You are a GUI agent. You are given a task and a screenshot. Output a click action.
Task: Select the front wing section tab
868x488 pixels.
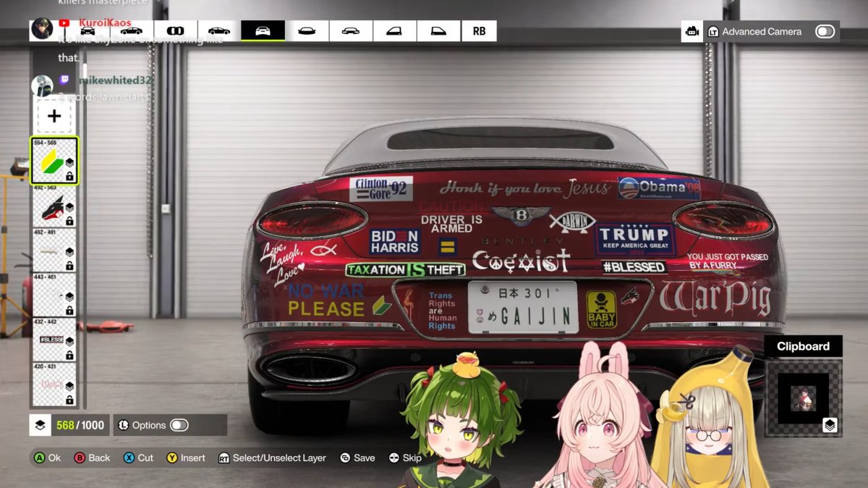coord(307,31)
